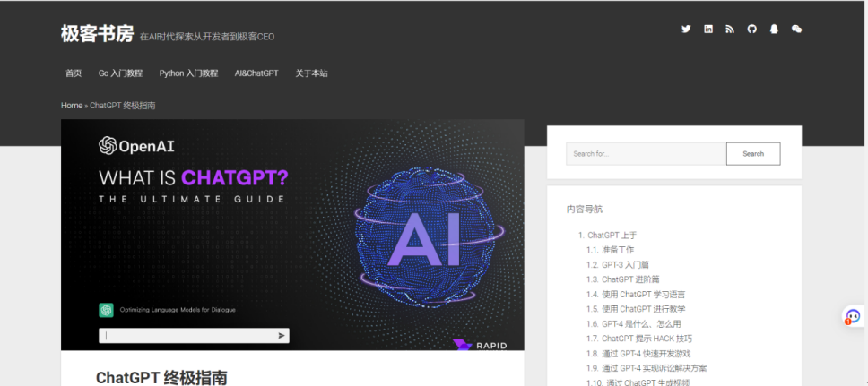Click breadcrumb text ChatGPT 终极指南

coord(123,105)
